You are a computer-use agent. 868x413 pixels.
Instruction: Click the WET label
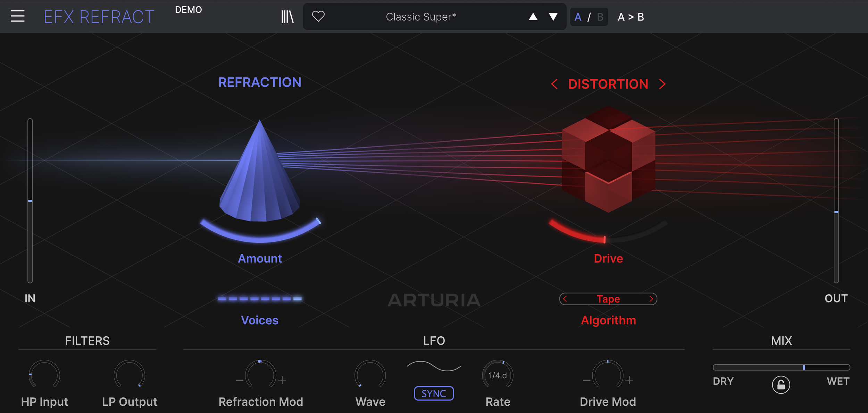tap(838, 381)
